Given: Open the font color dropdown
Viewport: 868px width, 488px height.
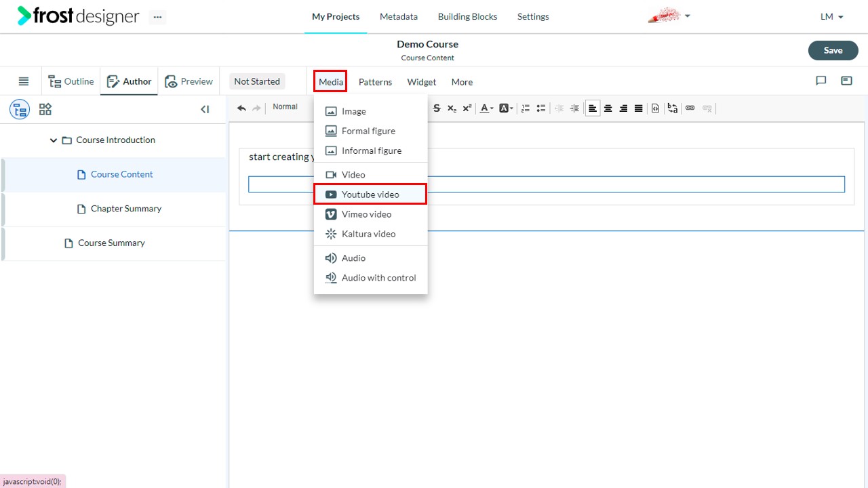Looking at the screenshot, I should (x=486, y=108).
